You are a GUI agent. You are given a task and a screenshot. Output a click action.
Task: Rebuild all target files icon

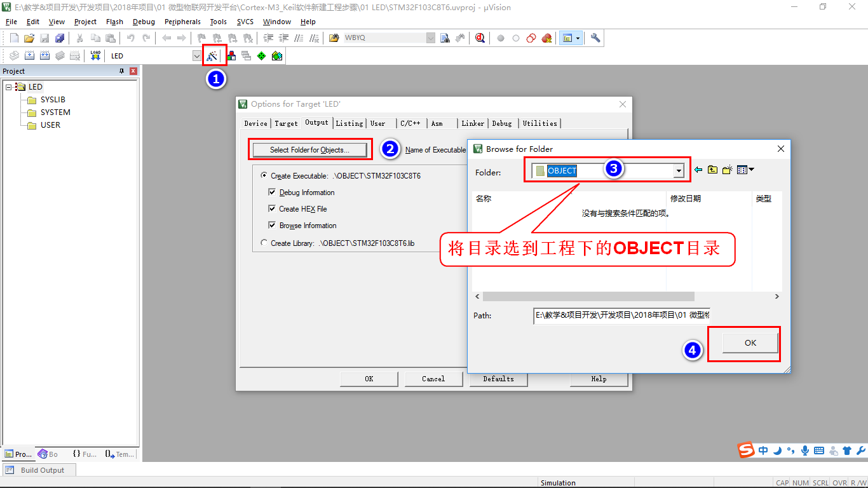(44, 56)
